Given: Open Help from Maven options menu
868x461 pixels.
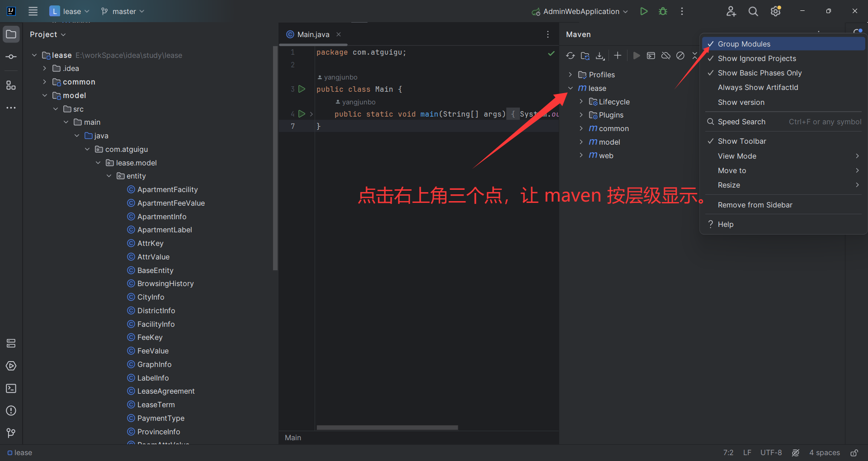Looking at the screenshot, I should (x=783, y=224).
